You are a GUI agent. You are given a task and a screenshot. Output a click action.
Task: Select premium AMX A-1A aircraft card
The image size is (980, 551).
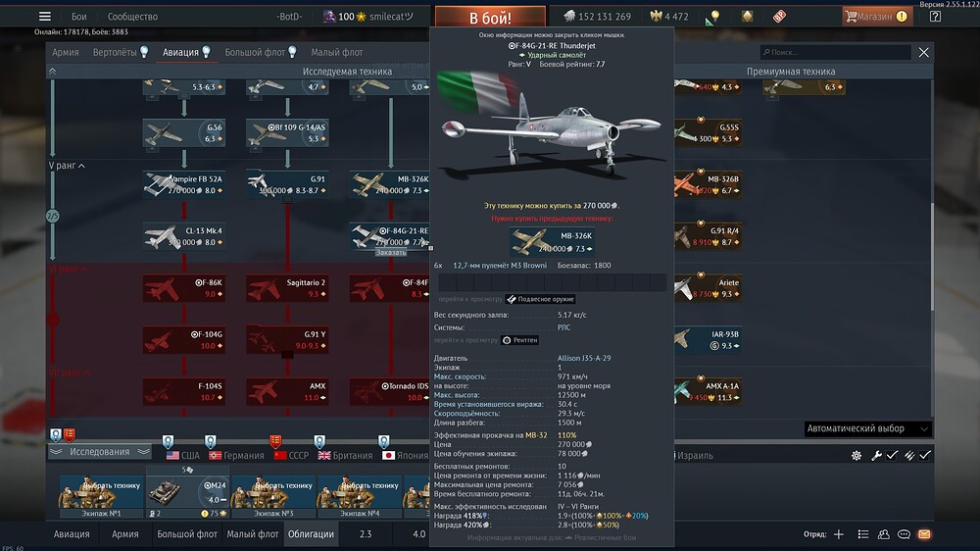tap(709, 392)
